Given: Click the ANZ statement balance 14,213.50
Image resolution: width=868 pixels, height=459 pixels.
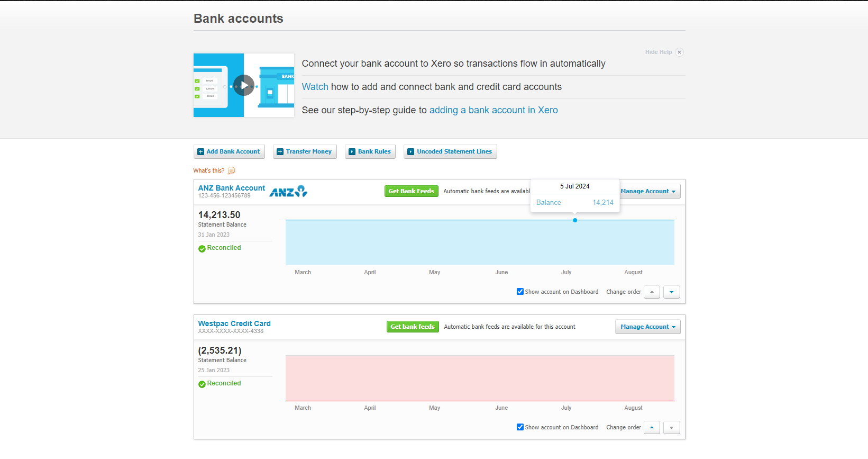Looking at the screenshot, I should [x=220, y=215].
